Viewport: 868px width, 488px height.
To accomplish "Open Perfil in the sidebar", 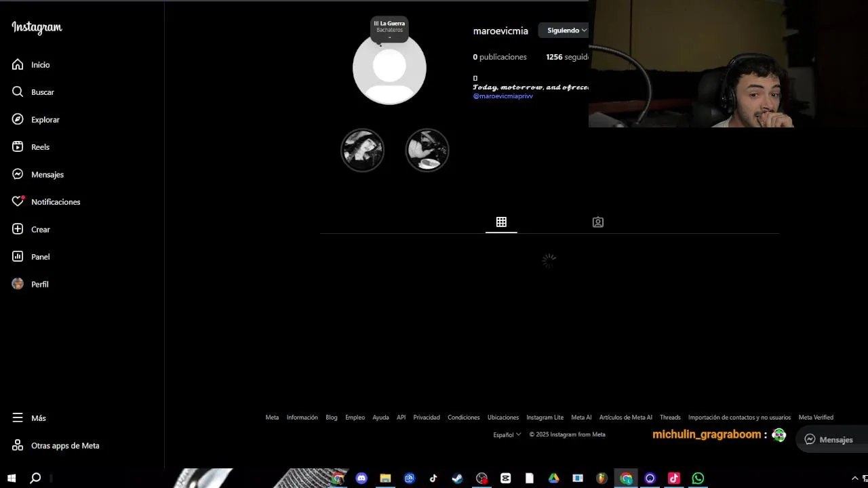I will [x=31, y=284].
